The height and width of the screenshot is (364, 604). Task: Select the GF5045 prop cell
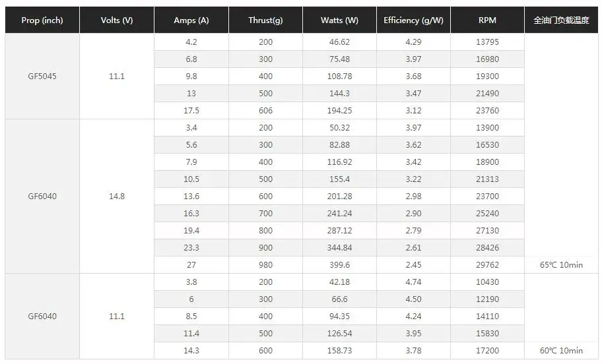pyautogui.click(x=42, y=76)
